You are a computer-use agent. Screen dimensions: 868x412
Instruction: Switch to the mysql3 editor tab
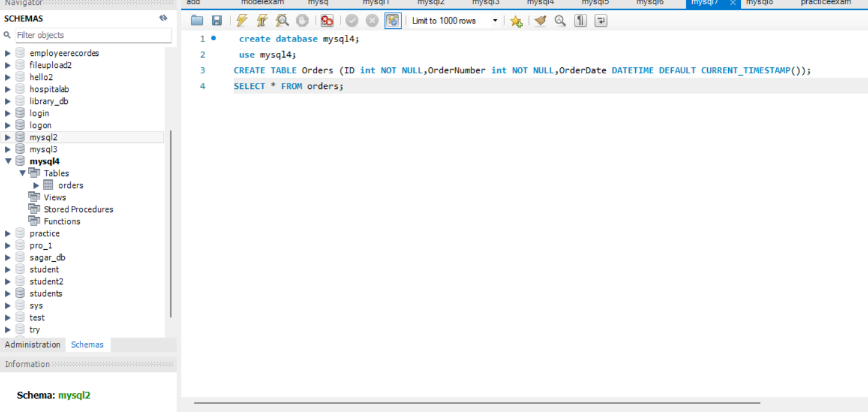point(485,3)
